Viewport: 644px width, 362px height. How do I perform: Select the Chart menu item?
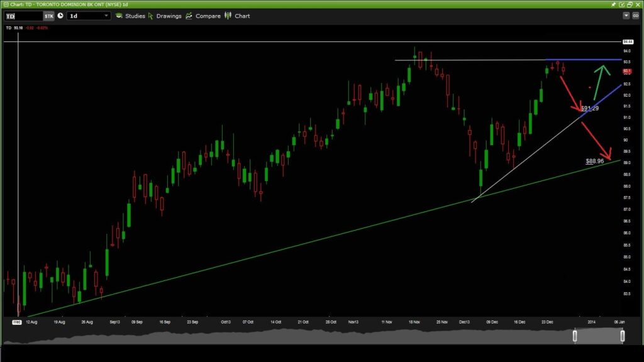241,16
